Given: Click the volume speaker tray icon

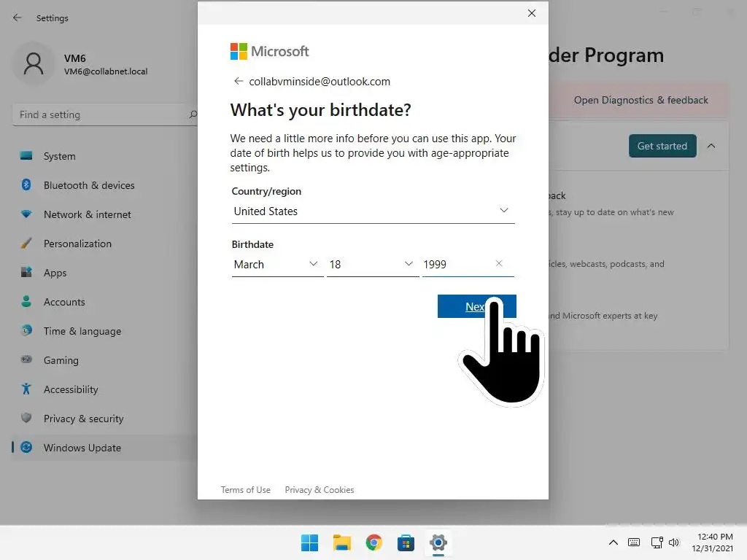Looking at the screenshot, I should tap(673, 542).
